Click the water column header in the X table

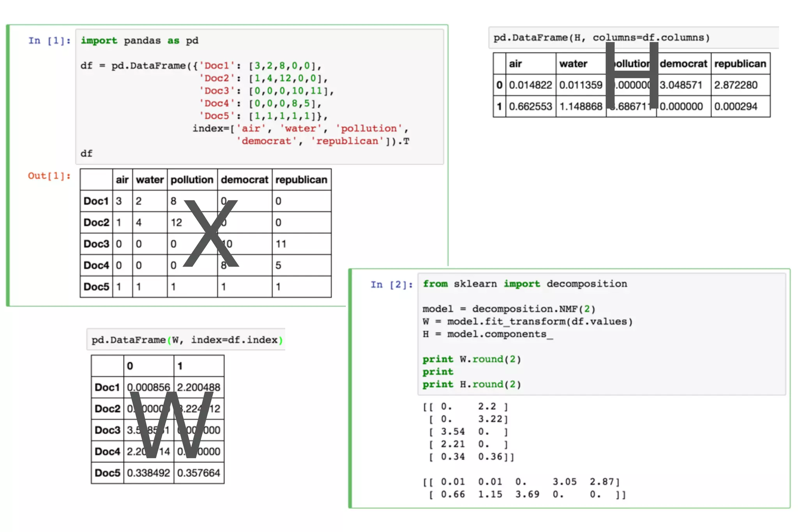click(150, 180)
